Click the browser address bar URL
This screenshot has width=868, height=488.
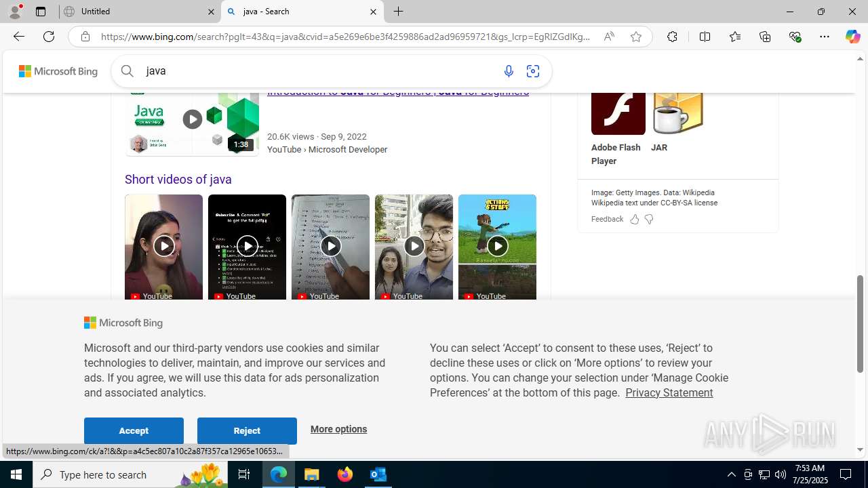tap(346, 37)
